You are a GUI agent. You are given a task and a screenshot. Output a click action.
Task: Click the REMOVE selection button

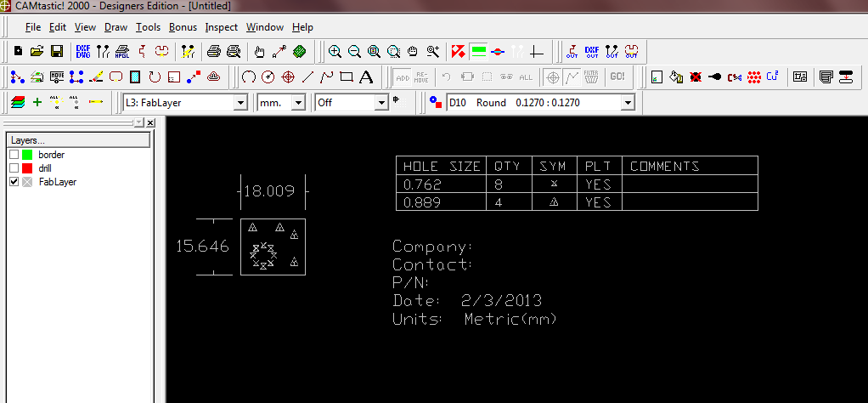point(422,77)
